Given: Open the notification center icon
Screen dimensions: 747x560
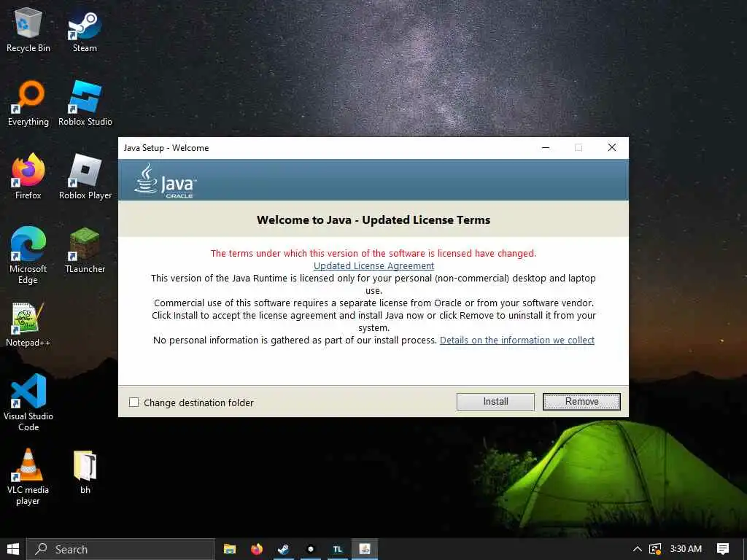Looking at the screenshot, I should 723,549.
